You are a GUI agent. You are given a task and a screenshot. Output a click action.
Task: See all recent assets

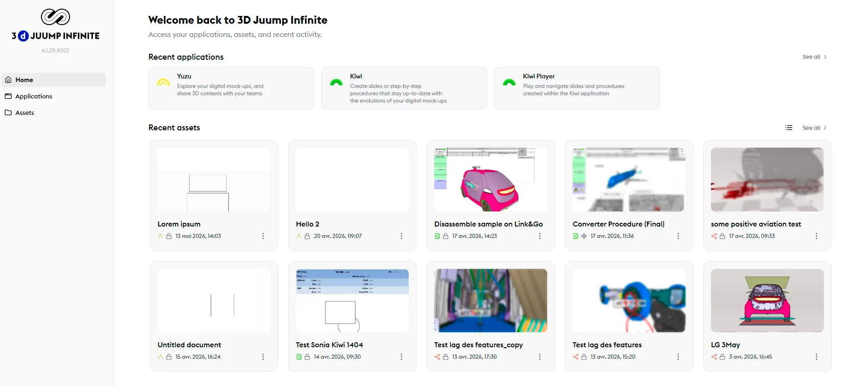[x=815, y=128]
